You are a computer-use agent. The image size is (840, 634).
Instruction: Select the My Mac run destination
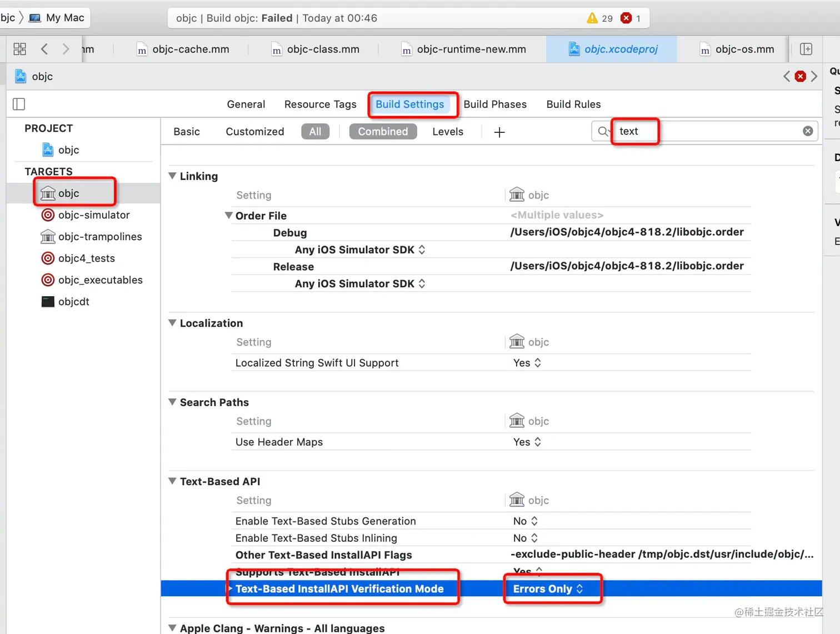tap(57, 18)
